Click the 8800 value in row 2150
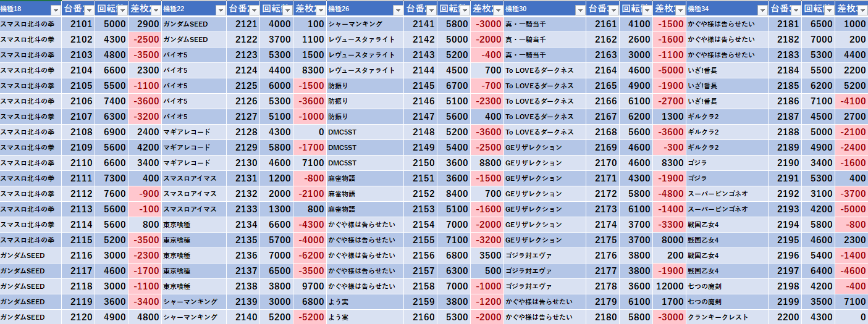Image resolution: width=868 pixels, height=324 pixels. click(x=487, y=163)
